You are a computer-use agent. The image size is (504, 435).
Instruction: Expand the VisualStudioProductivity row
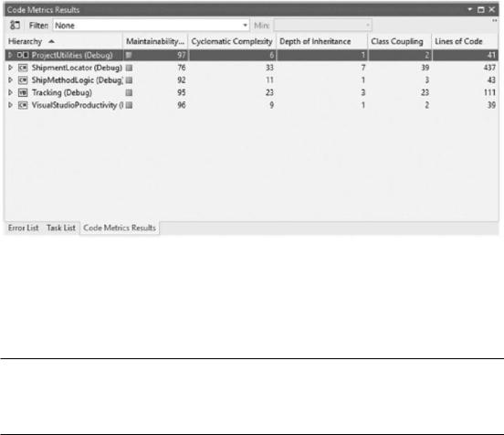coord(10,105)
